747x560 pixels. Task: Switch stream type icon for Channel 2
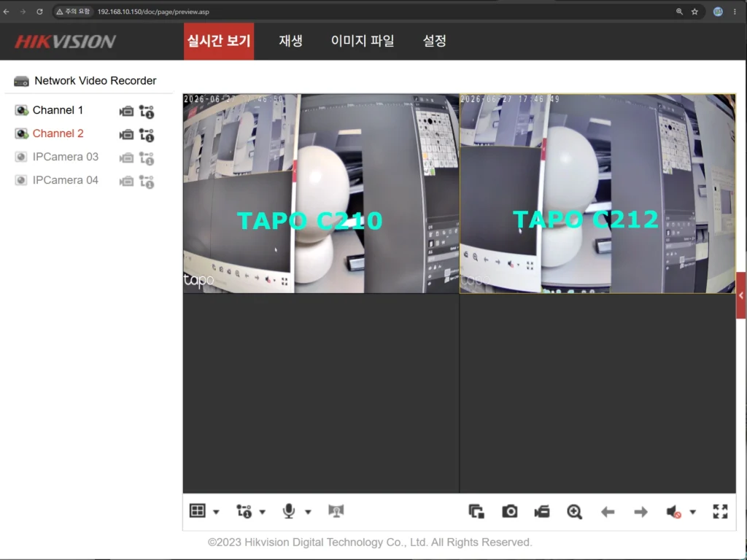[146, 135]
